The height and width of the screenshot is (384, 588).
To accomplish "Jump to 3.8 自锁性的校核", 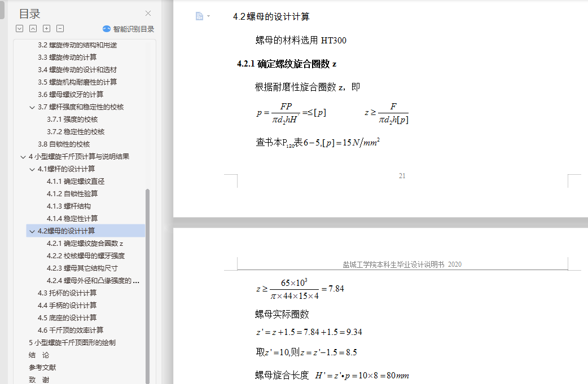I will [64, 144].
